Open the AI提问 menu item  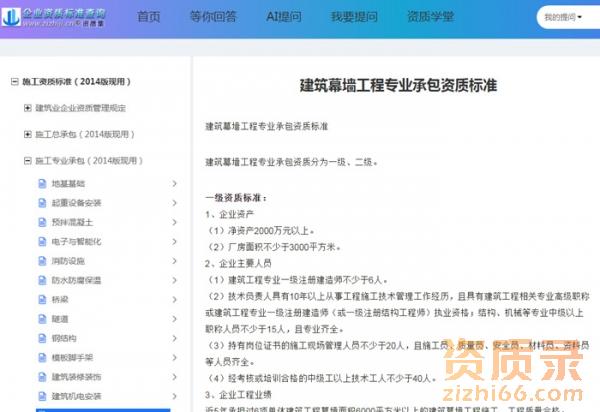(x=283, y=17)
